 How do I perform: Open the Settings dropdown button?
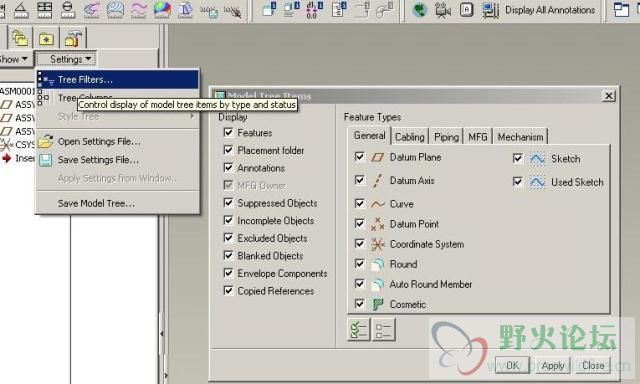[x=66, y=59]
